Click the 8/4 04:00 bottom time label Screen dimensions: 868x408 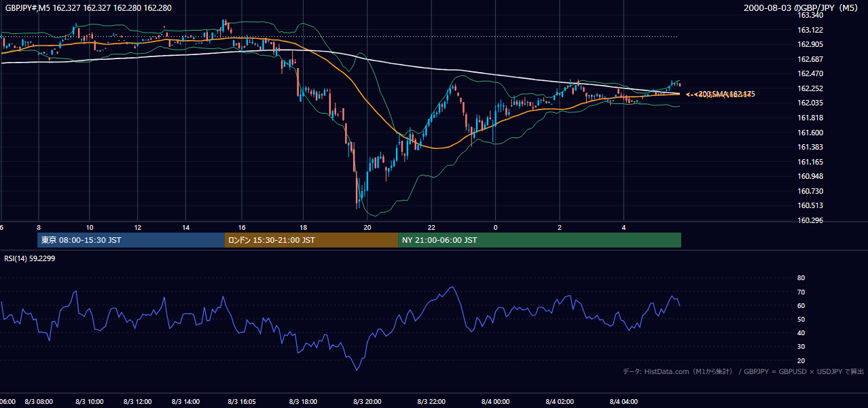click(623, 401)
